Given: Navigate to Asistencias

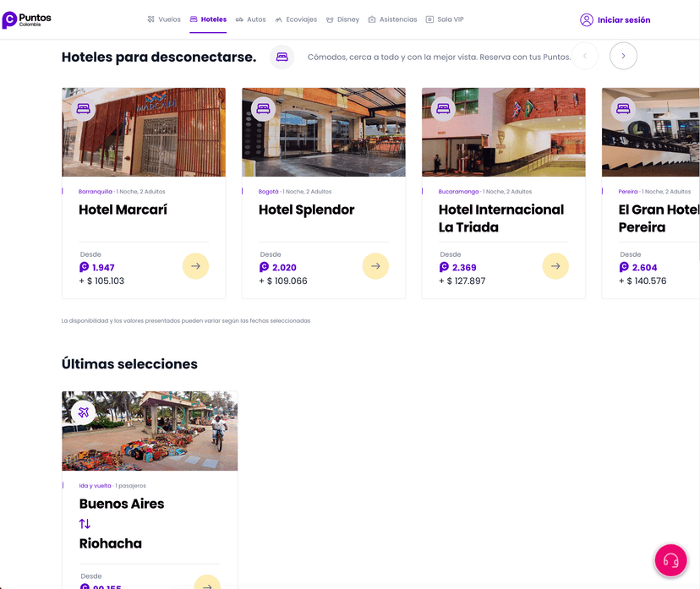Looking at the screenshot, I should pyautogui.click(x=392, y=19).
